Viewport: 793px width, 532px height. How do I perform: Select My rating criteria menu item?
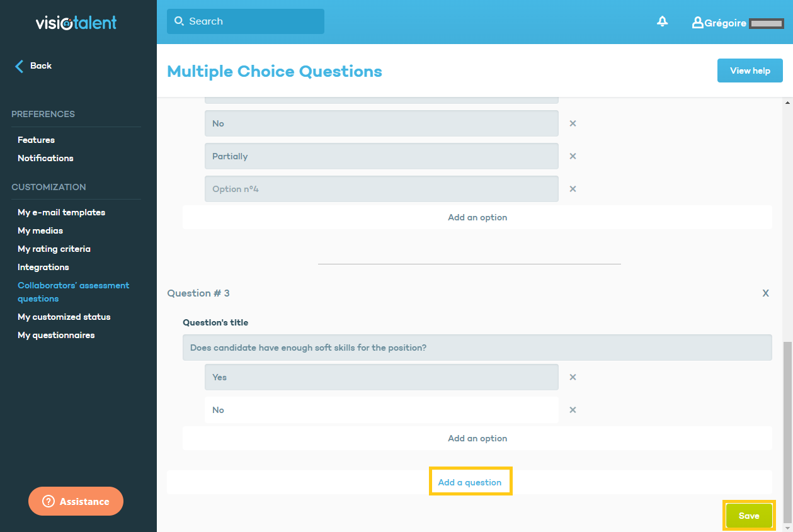(x=54, y=249)
